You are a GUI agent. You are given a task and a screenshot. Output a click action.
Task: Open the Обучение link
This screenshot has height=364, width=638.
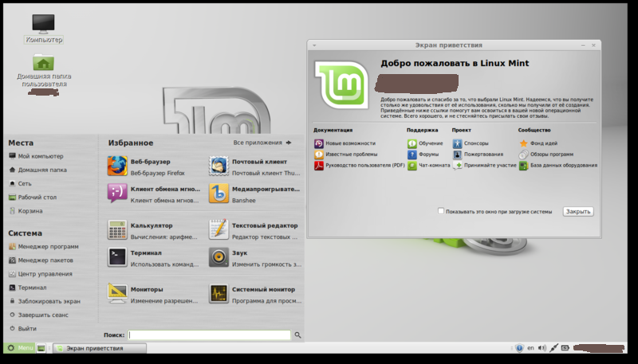pyautogui.click(x=431, y=143)
